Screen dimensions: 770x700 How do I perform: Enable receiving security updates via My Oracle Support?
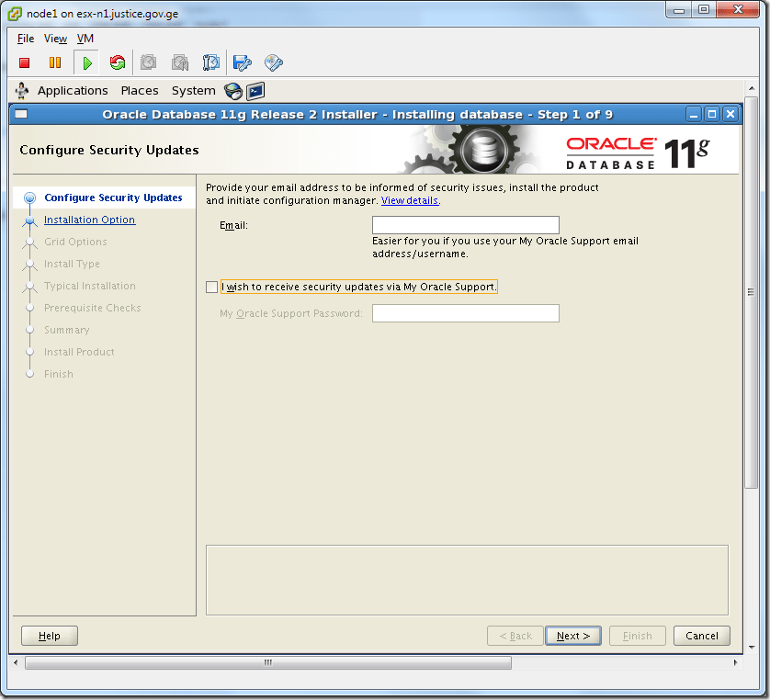tap(211, 287)
